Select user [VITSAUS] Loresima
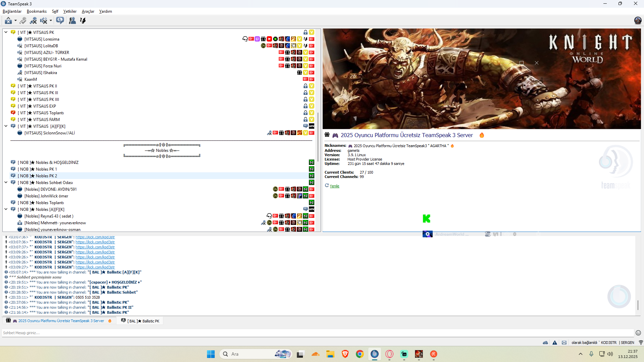 coord(42,39)
